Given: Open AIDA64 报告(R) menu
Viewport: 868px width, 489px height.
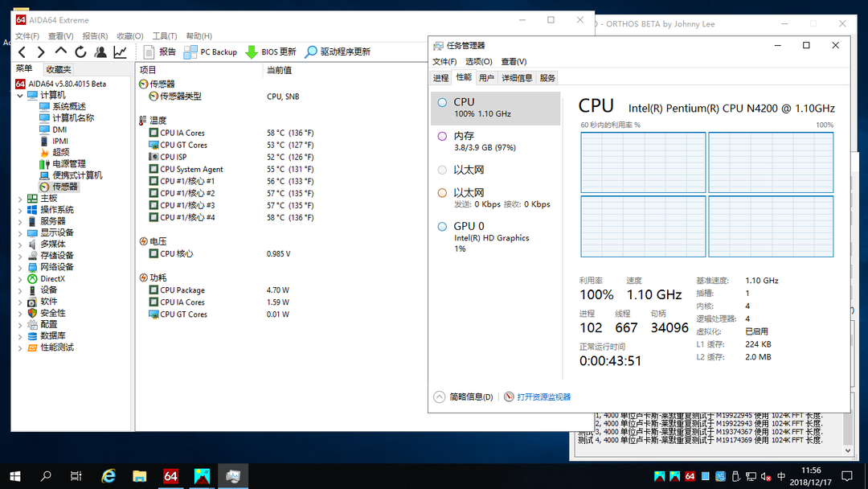Looking at the screenshot, I should point(95,36).
